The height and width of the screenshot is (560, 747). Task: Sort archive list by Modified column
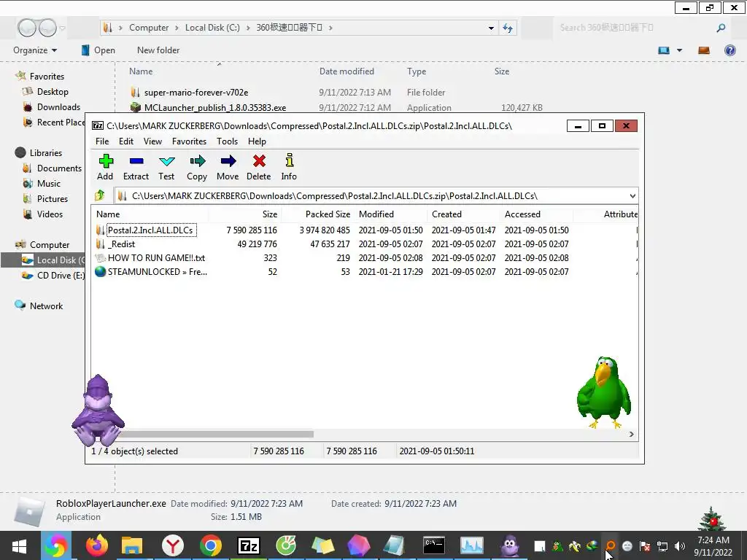(391, 214)
